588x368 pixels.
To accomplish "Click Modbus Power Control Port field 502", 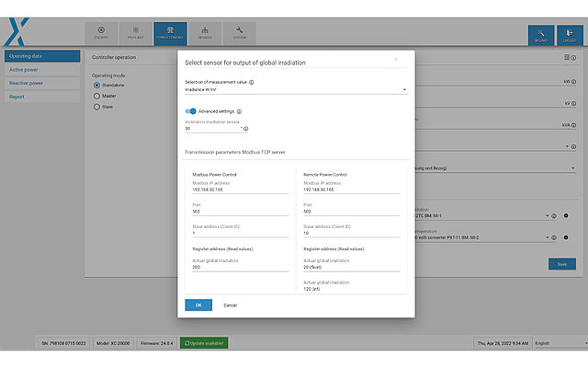I will [241, 212].
